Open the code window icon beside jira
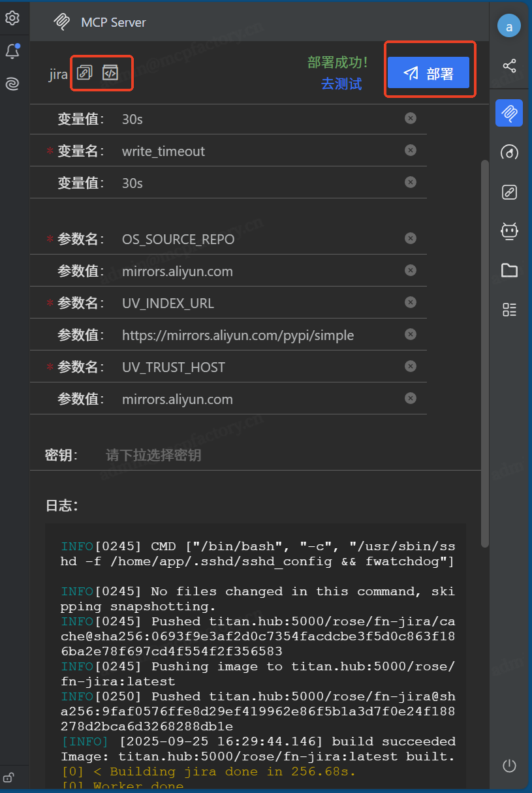The height and width of the screenshot is (793, 532). [110, 73]
